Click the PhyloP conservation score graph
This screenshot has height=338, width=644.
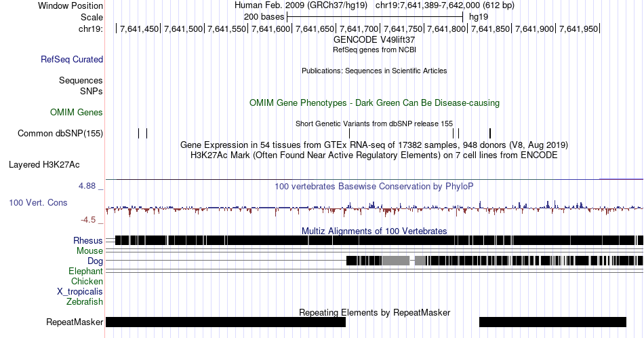374,208
